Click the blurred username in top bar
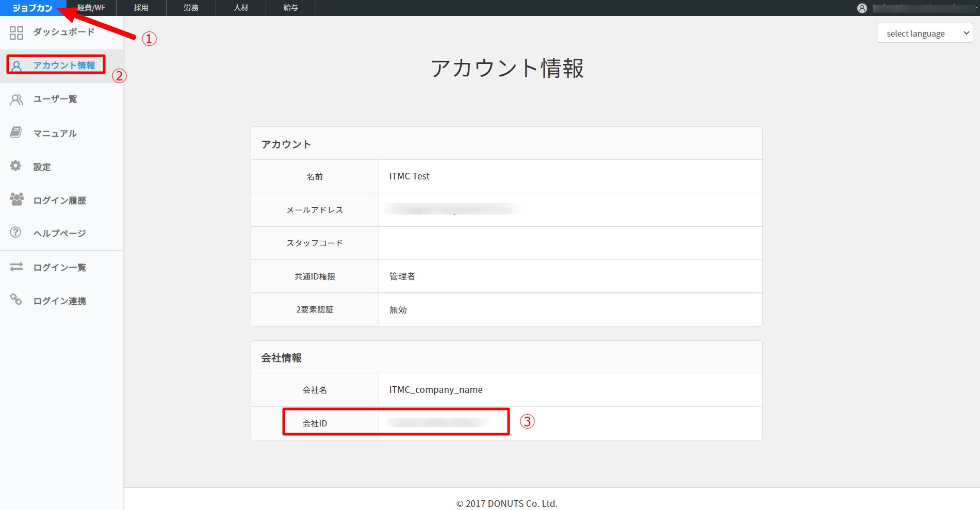Screen dimensions: 980x510 click(924, 8)
